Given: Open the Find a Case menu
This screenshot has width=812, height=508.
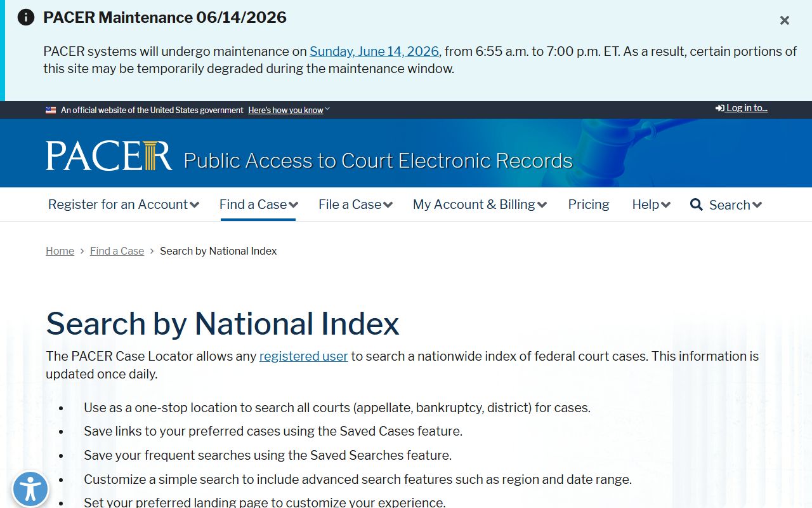Looking at the screenshot, I should pos(259,204).
